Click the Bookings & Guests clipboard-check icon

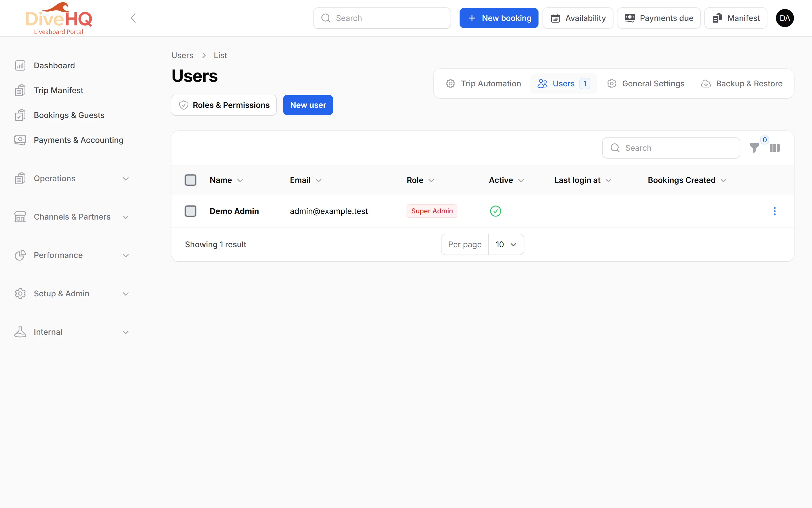[x=20, y=115]
